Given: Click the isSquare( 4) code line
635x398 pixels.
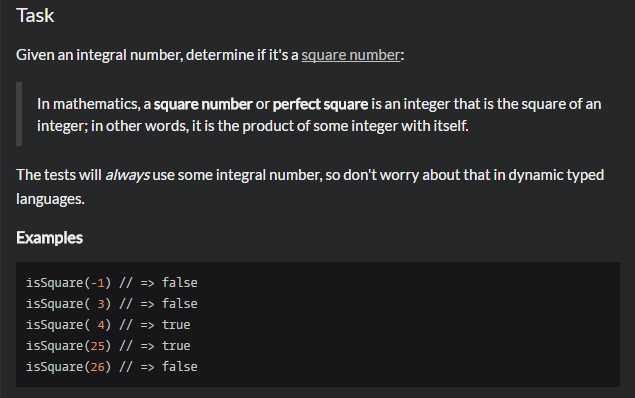Looking at the screenshot, I should tap(108, 325).
